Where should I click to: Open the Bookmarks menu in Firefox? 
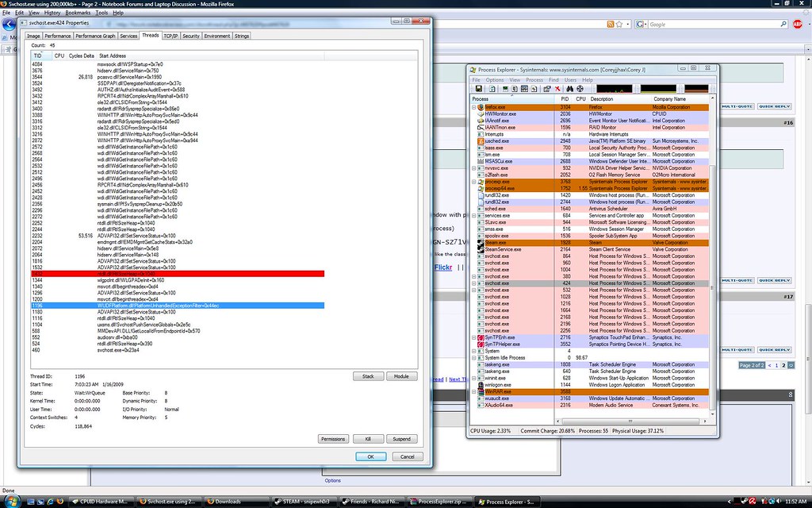click(x=78, y=13)
